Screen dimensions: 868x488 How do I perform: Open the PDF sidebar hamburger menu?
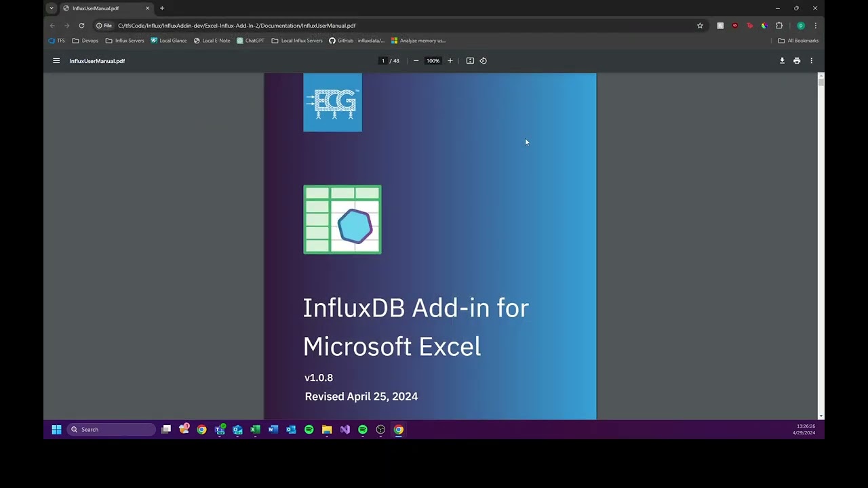56,61
